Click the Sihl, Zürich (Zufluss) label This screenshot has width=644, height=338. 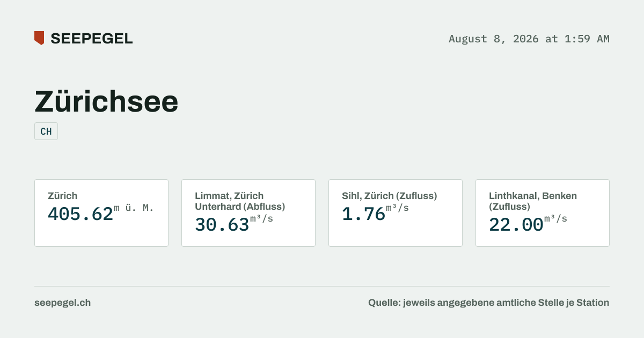pyautogui.click(x=390, y=196)
